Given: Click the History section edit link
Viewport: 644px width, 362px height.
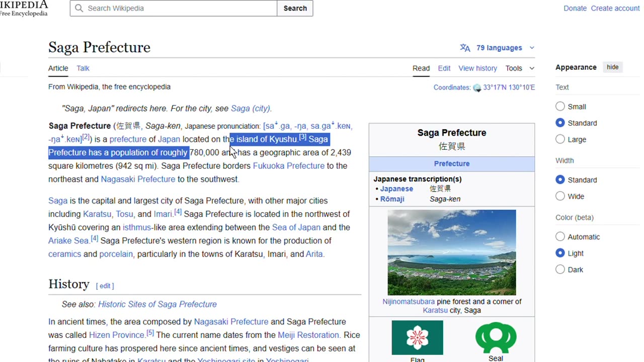Looking at the screenshot, I should [x=105, y=286].
